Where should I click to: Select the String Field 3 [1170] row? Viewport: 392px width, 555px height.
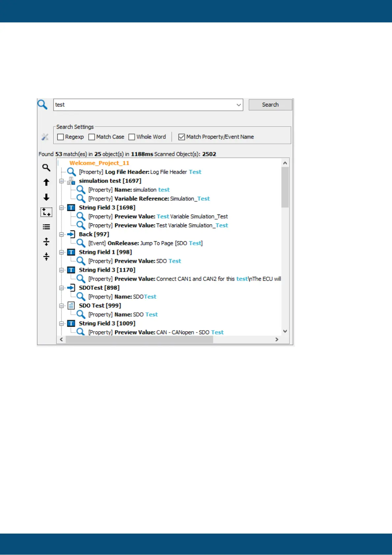point(107,270)
